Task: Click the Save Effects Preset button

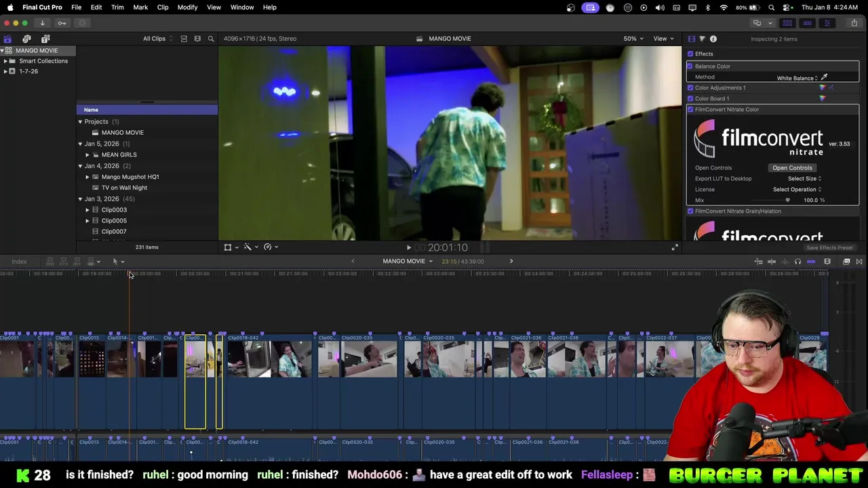Action: [829, 247]
